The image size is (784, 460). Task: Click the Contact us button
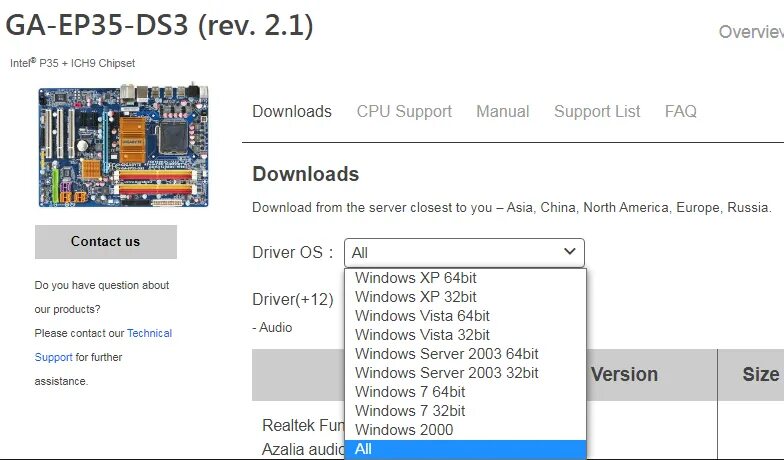[x=106, y=242]
